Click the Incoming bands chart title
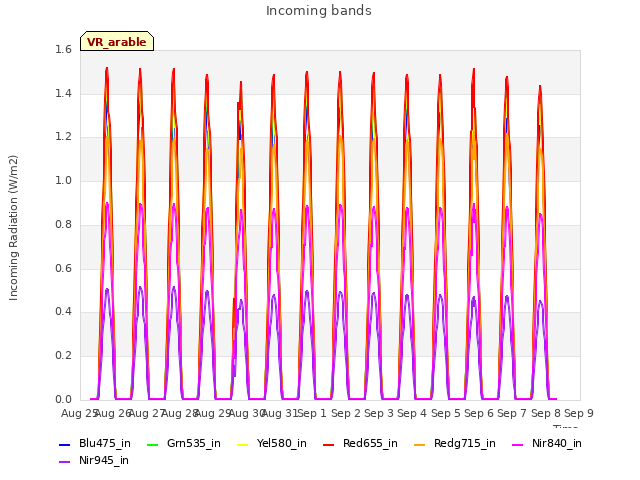Viewport: 640px width, 480px height. [319, 11]
